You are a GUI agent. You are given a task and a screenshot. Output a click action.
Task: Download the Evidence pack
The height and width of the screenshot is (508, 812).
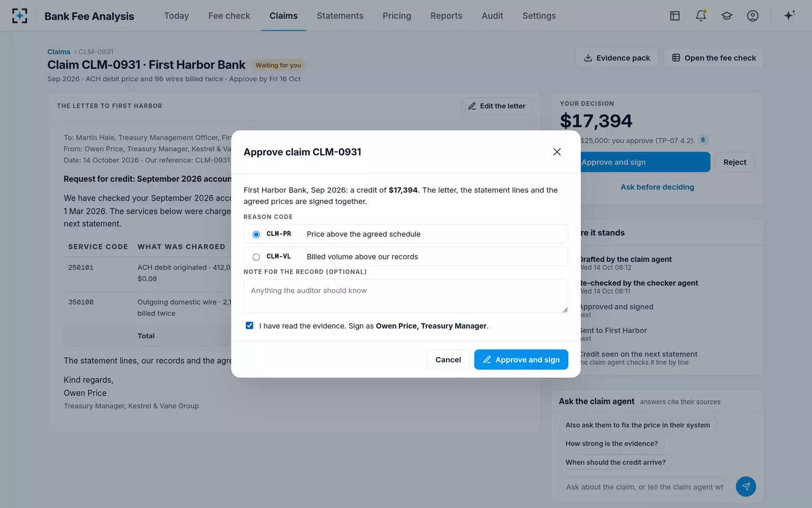pyautogui.click(x=617, y=58)
